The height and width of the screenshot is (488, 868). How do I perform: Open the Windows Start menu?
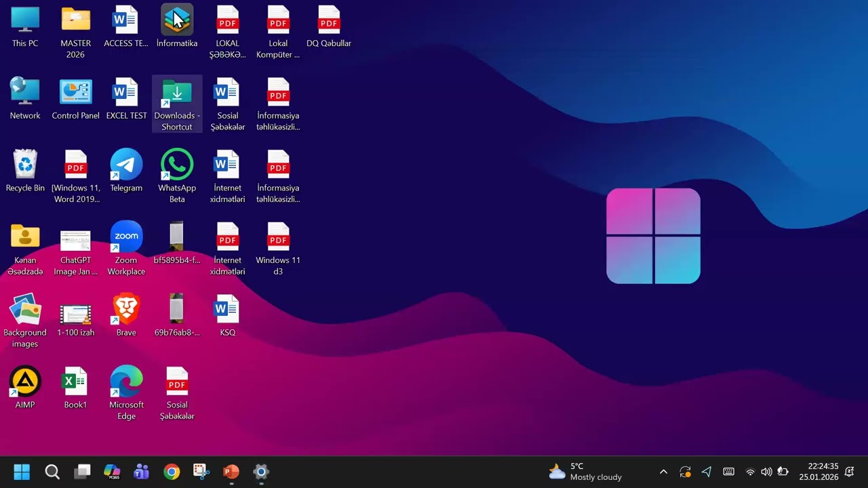point(22,472)
